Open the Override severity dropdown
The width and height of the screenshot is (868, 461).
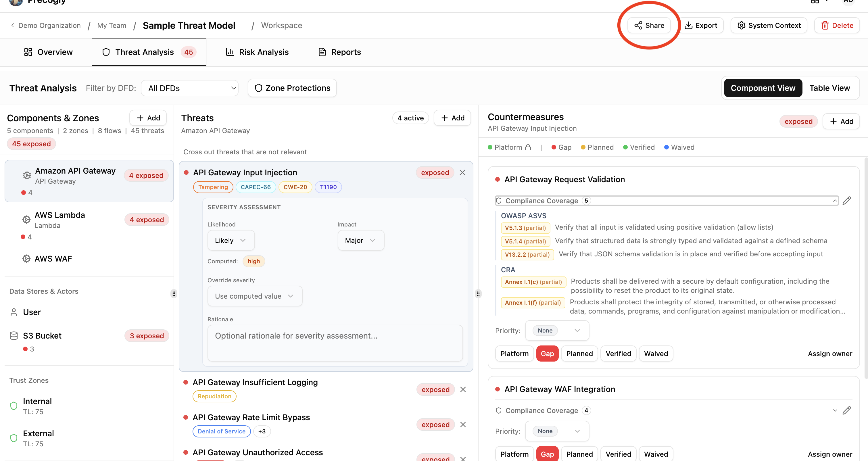[x=255, y=296]
